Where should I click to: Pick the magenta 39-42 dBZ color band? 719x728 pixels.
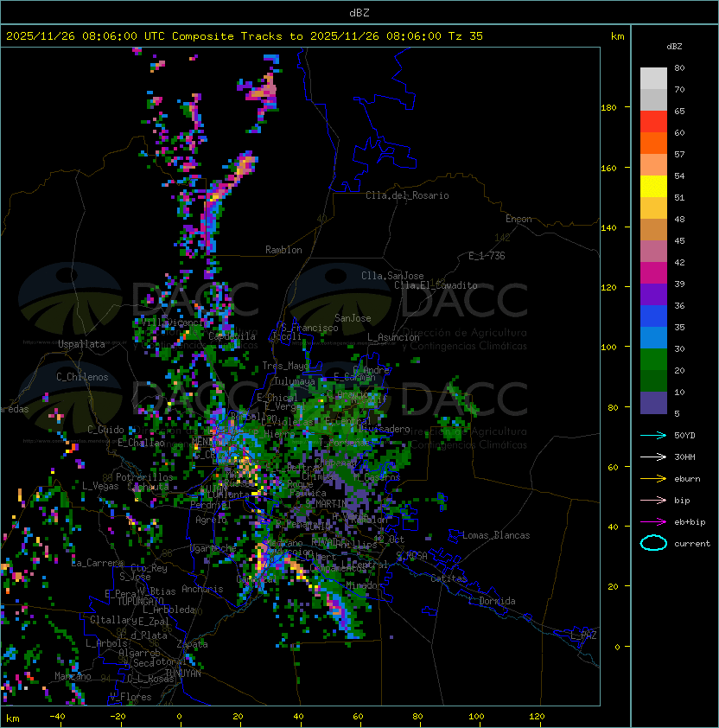(x=653, y=273)
